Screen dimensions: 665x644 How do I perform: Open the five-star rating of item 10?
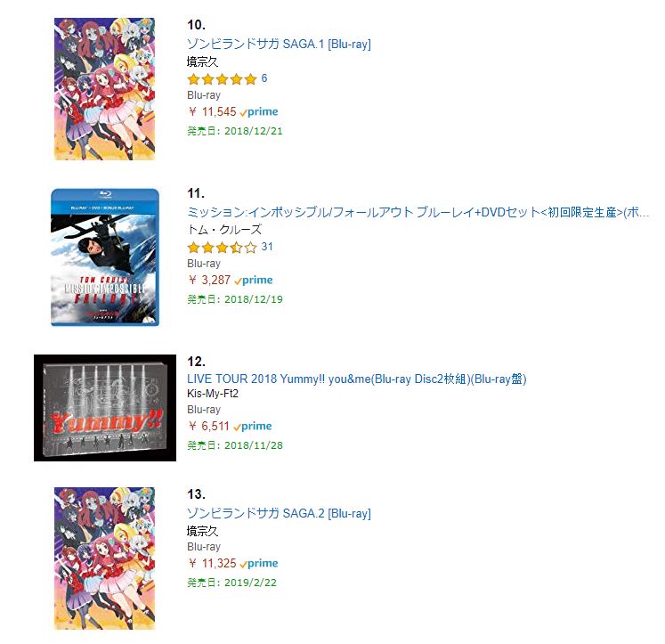click(223, 79)
